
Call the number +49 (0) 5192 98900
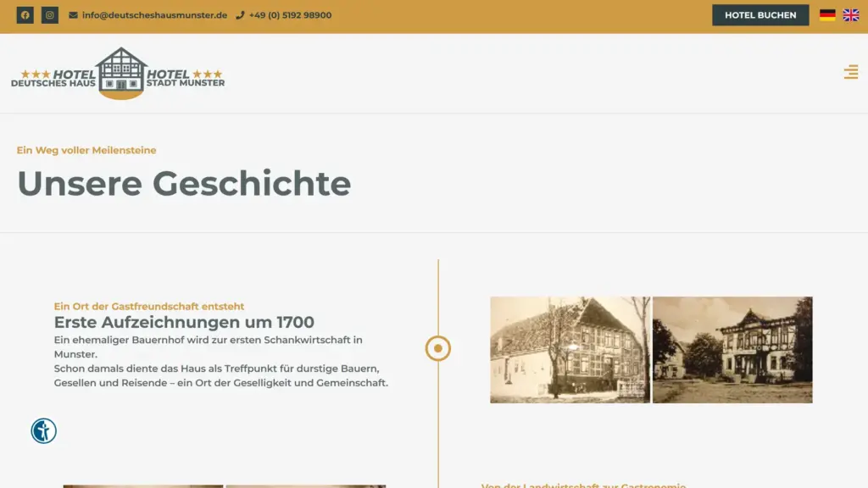click(x=290, y=15)
